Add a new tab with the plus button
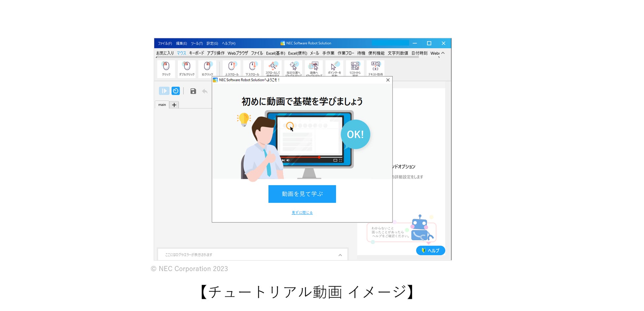 (174, 105)
